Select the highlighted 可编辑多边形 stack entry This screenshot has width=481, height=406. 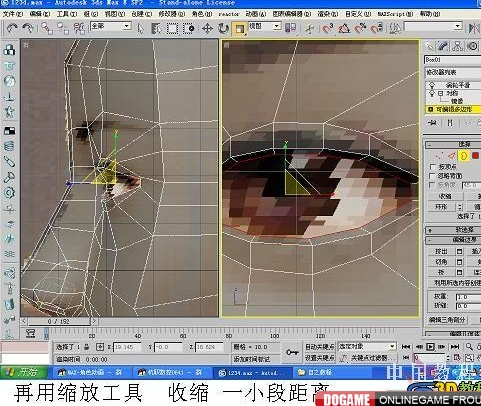click(x=453, y=109)
